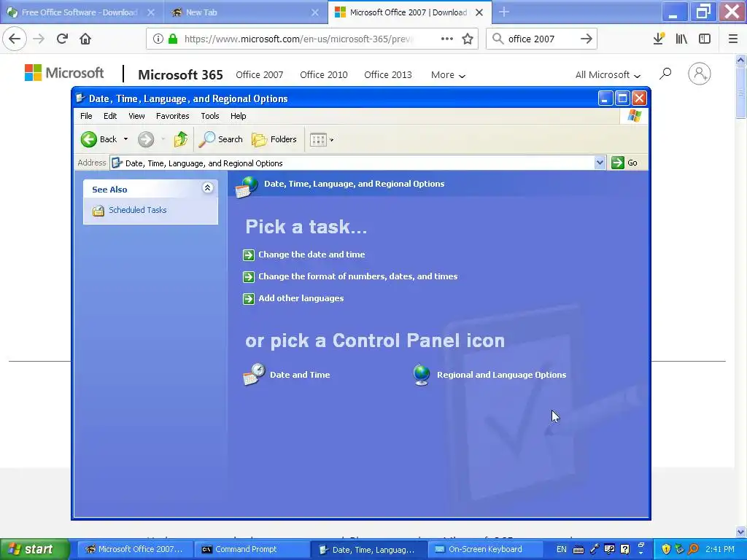
Task: Expand the More menu on Microsoft site
Action: point(448,75)
